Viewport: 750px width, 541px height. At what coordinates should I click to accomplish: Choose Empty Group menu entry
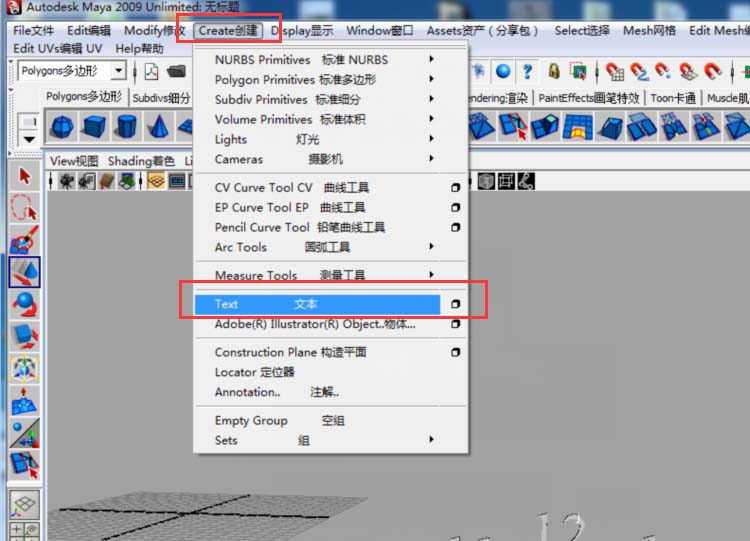(x=279, y=421)
